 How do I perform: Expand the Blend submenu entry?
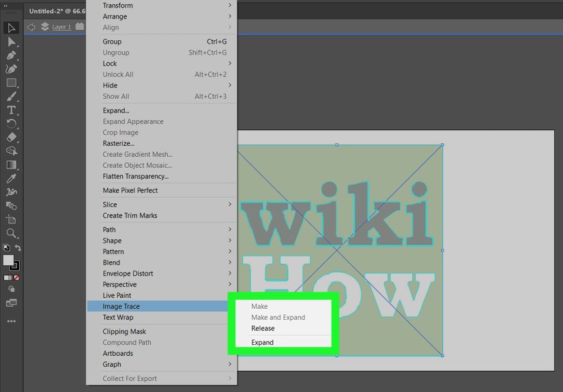[162, 262]
